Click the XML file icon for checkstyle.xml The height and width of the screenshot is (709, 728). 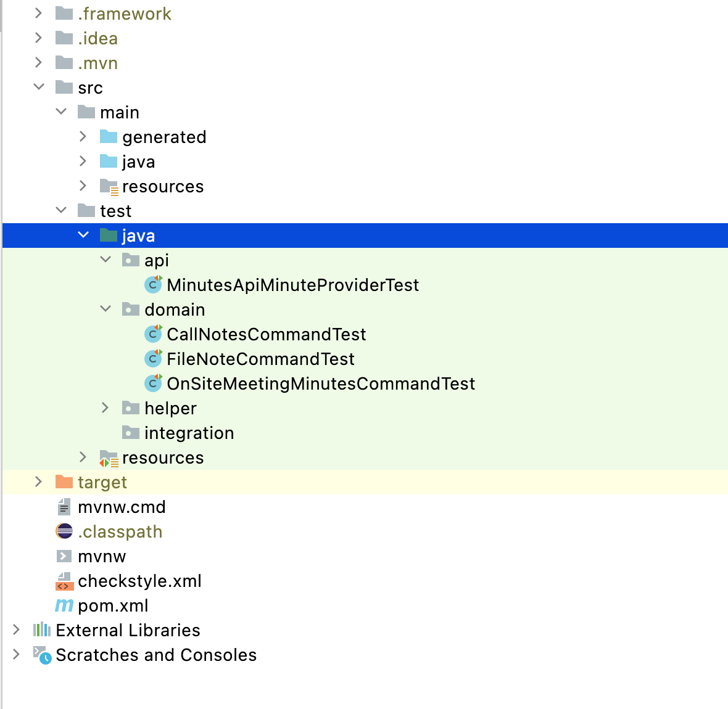64,581
